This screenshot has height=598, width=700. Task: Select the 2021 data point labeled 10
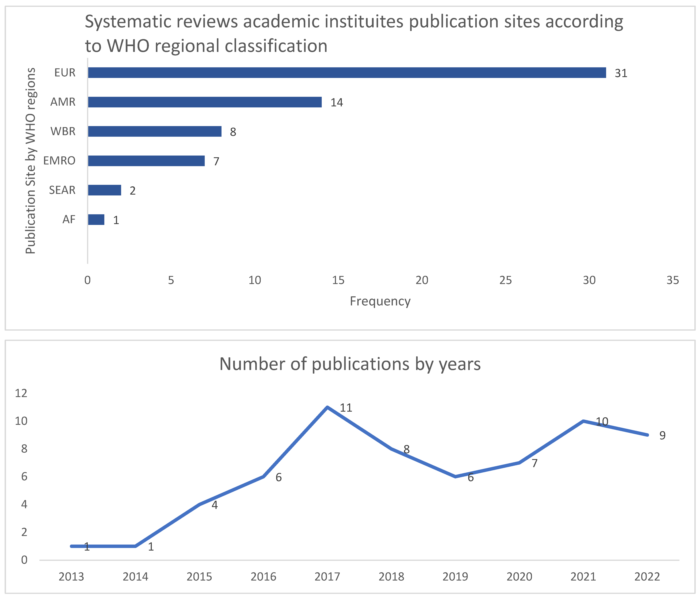(584, 421)
